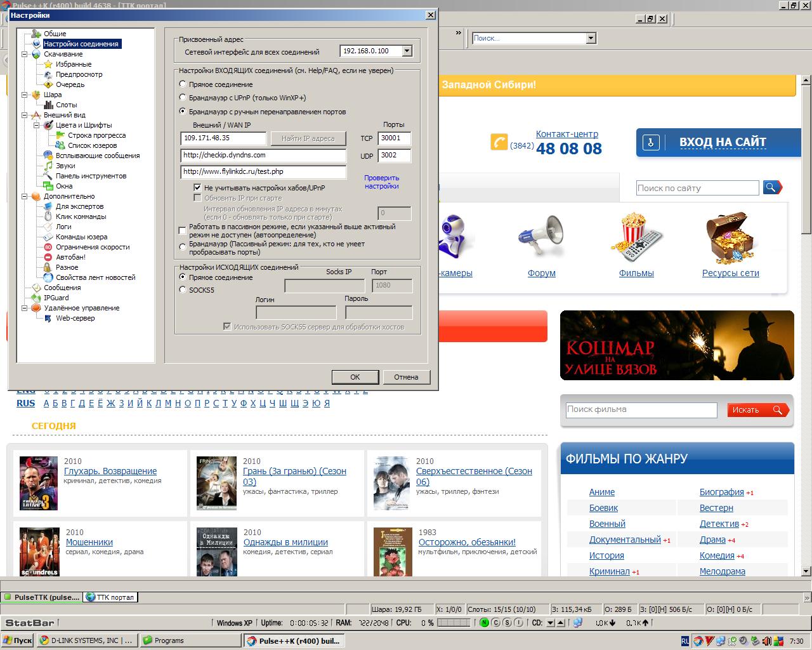Open IPGuard via its green icon
This screenshot has width=812, height=650.
[x=36, y=298]
